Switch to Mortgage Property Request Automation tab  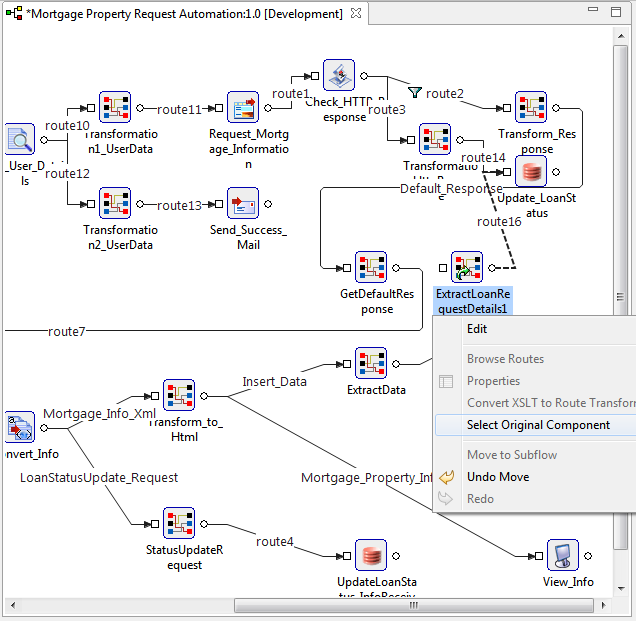(187, 14)
